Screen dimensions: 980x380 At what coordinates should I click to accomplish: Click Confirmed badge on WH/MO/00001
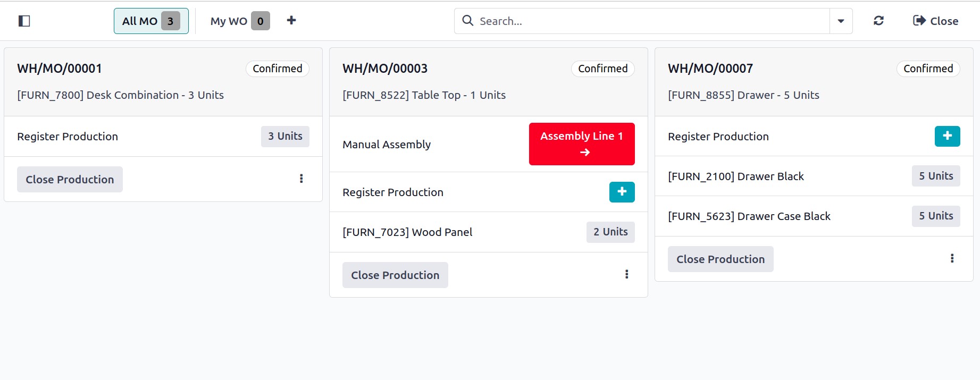point(278,69)
